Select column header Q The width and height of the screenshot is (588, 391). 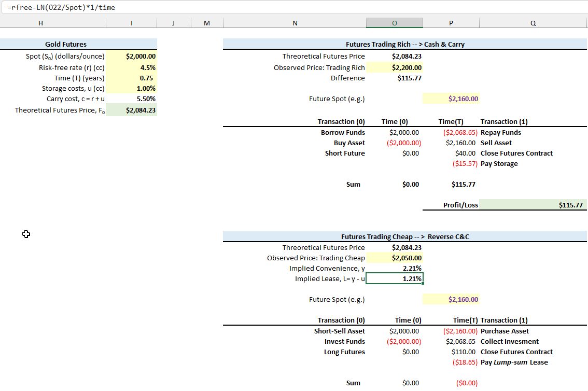[x=533, y=23]
